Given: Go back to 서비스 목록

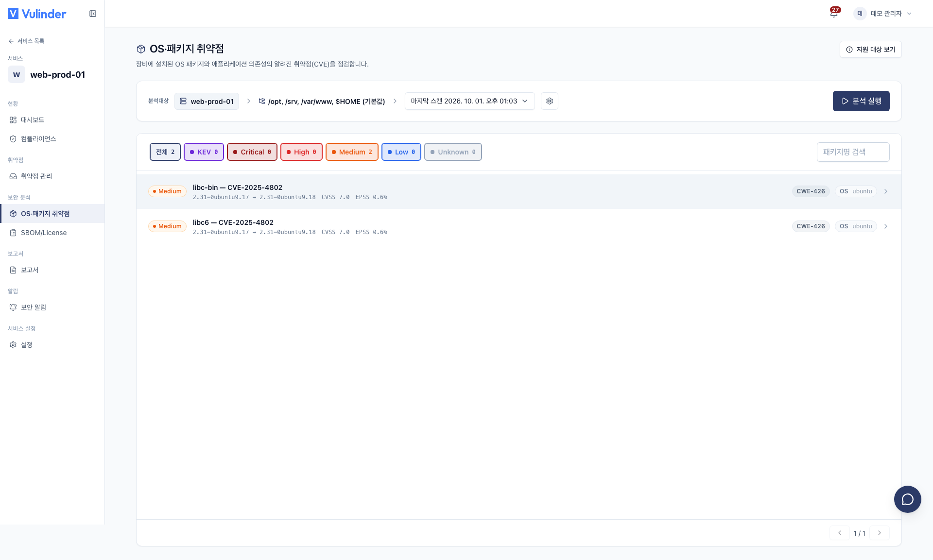Looking at the screenshot, I should [x=26, y=41].
